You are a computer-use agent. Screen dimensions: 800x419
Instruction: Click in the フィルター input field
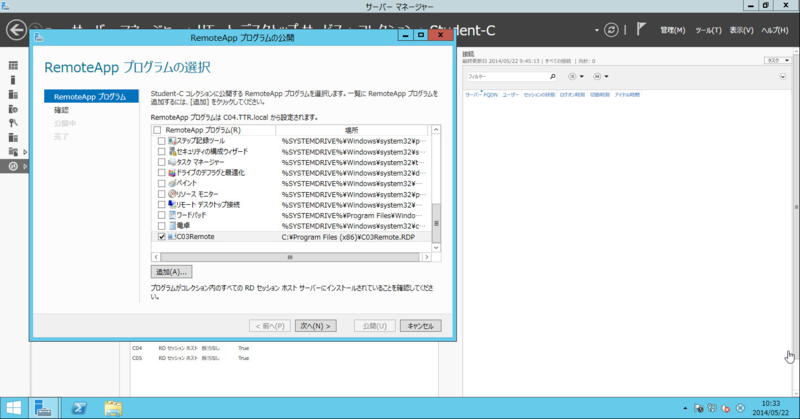coord(507,77)
